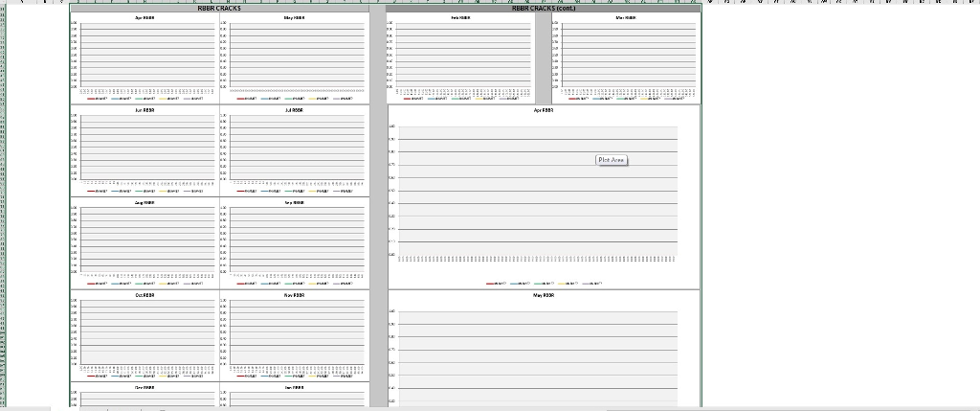The image size is (980, 411).
Task: Select the plot area of the Mar RBBR chart
Action: point(628,55)
